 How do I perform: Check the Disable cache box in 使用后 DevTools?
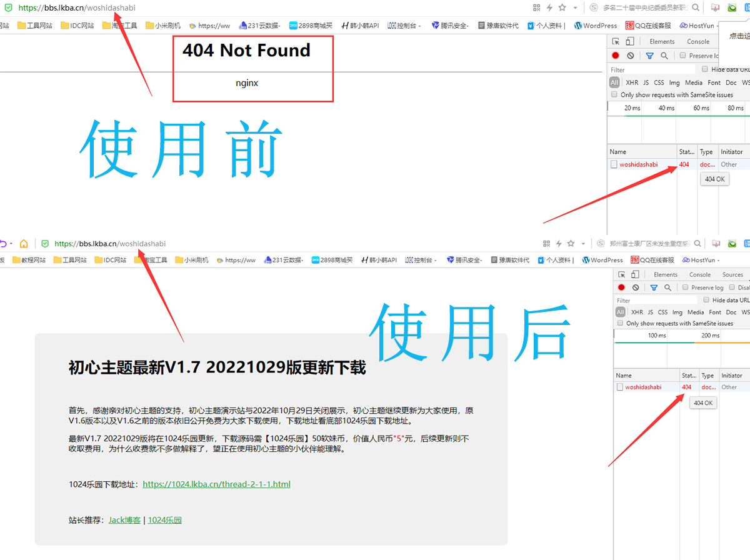click(732, 287)
